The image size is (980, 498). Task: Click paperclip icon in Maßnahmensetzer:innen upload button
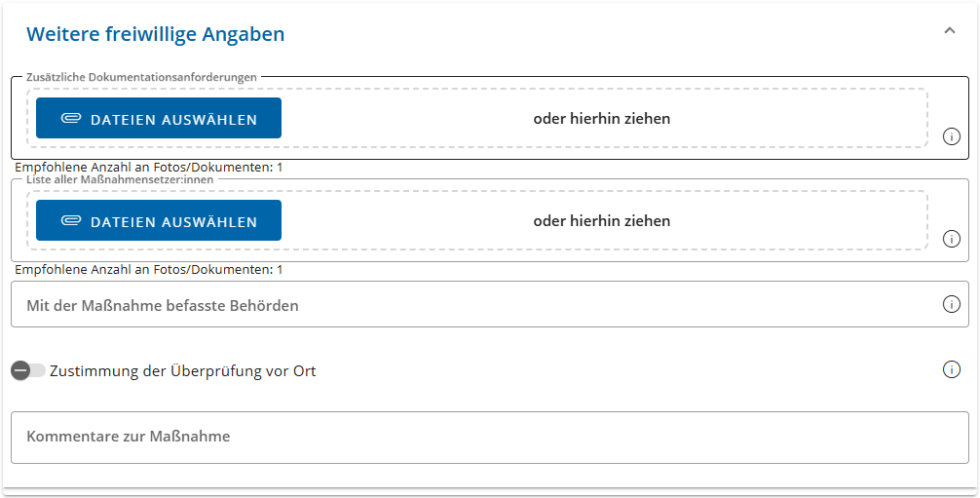coord(71,221)
